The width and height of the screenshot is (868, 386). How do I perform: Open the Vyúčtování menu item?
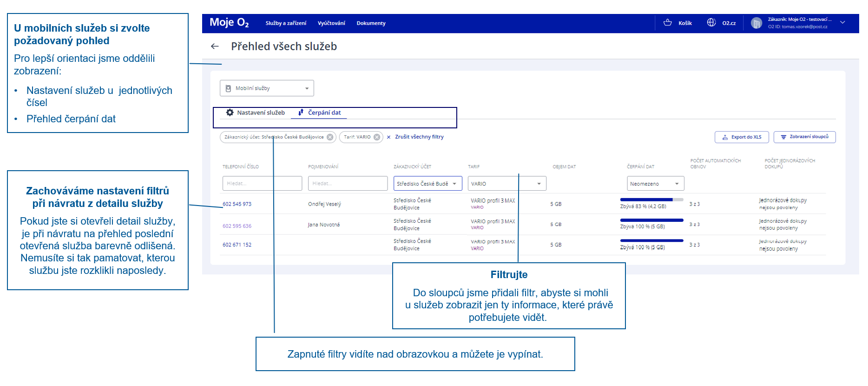[x=331, y=23]
